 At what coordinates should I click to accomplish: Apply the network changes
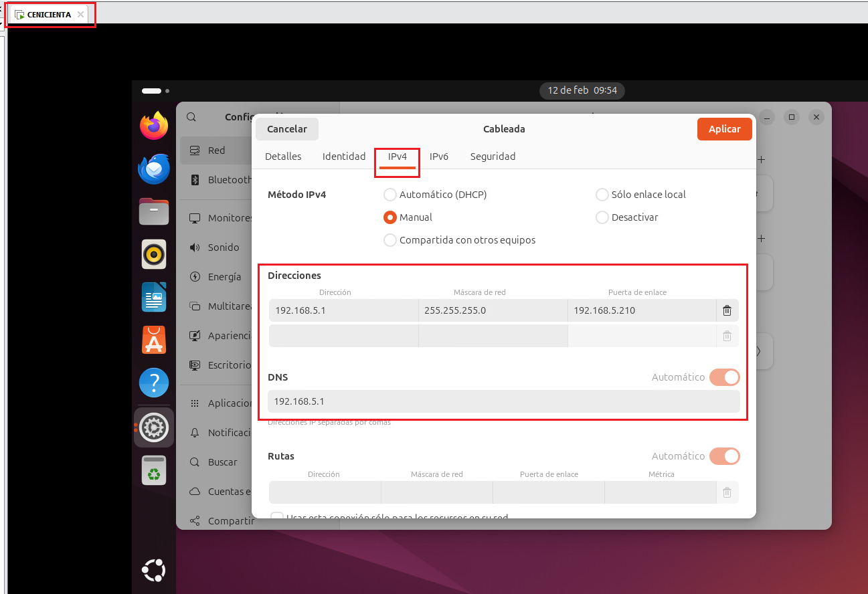724,128
